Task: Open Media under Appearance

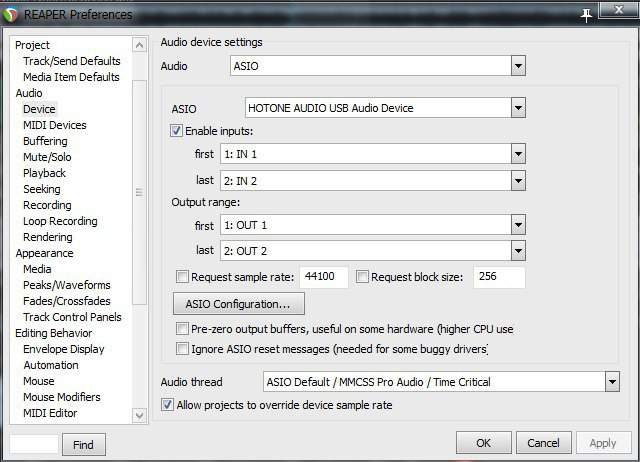Action: pos(37,269)
